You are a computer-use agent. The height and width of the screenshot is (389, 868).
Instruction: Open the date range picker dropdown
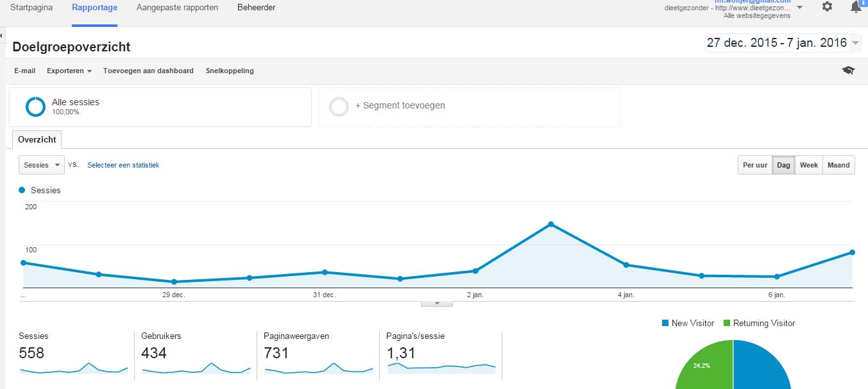click(x=782, y=43)
